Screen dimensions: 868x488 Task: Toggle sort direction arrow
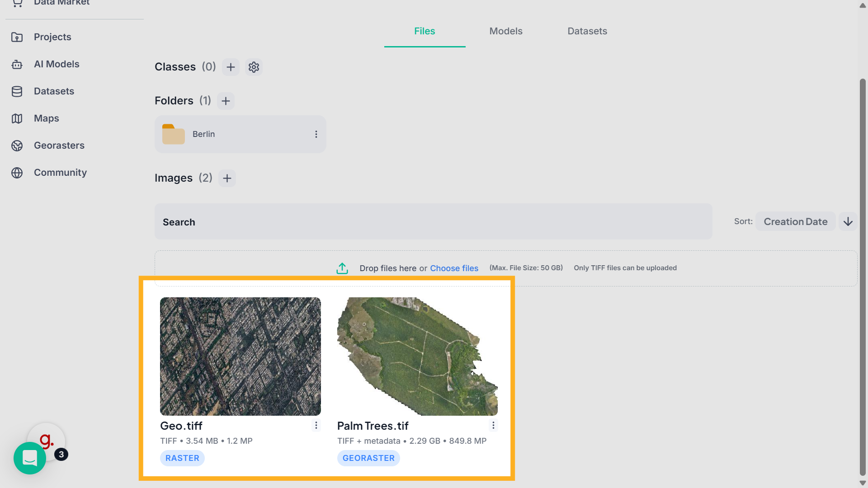848,221
